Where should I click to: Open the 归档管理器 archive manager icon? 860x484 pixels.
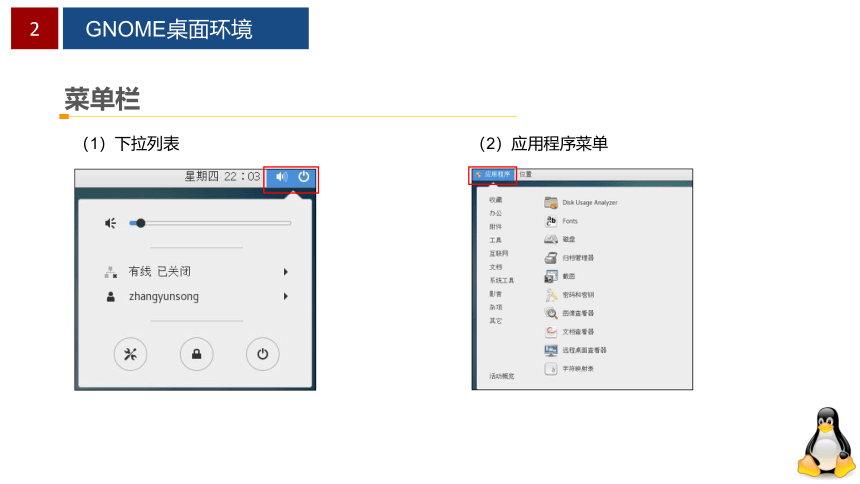click(551, 258)
